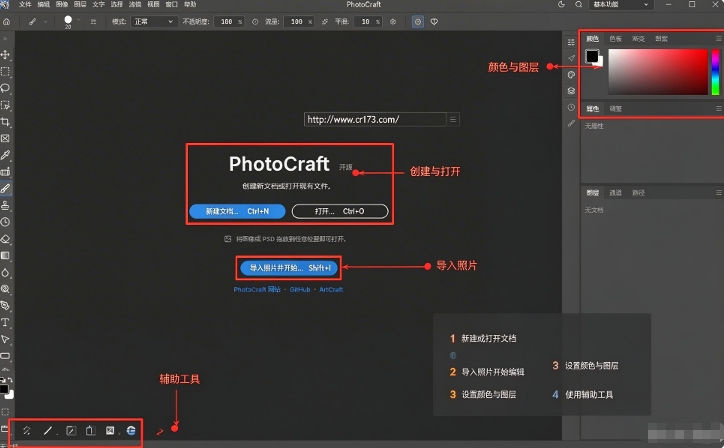This screenshot has height=448, width=724.
Task: Select the Blur droplet tool
Action: [5, 272]
